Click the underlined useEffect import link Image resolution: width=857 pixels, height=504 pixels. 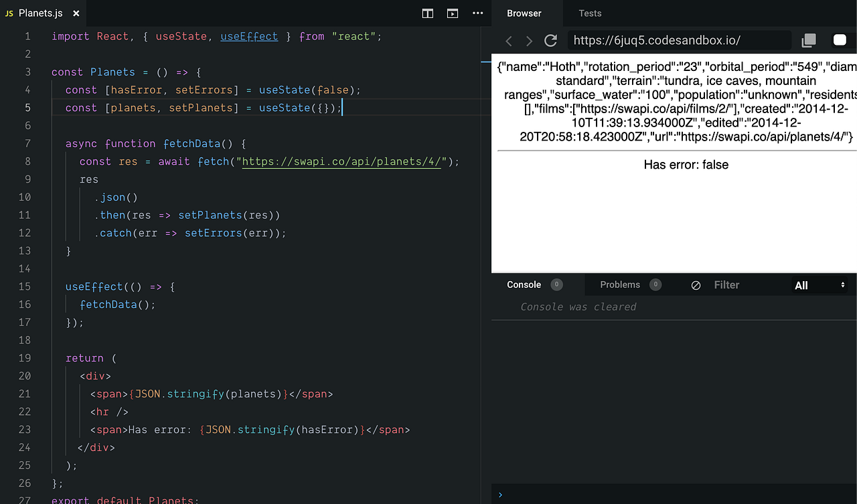tap(249, 36)
